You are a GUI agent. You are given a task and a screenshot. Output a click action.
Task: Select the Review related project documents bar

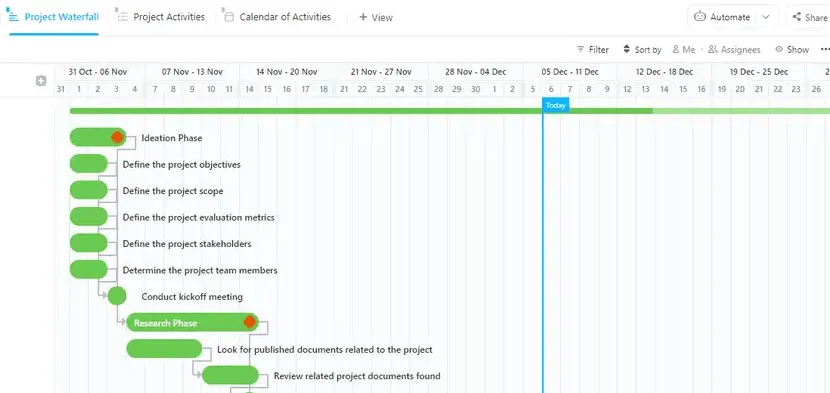tap(230, 376)
